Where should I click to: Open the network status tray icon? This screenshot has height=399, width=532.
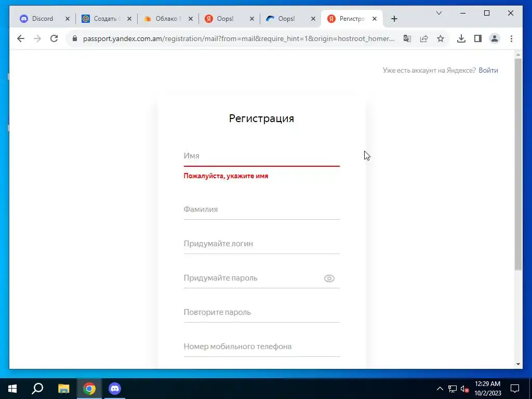(x=453, y=389)
